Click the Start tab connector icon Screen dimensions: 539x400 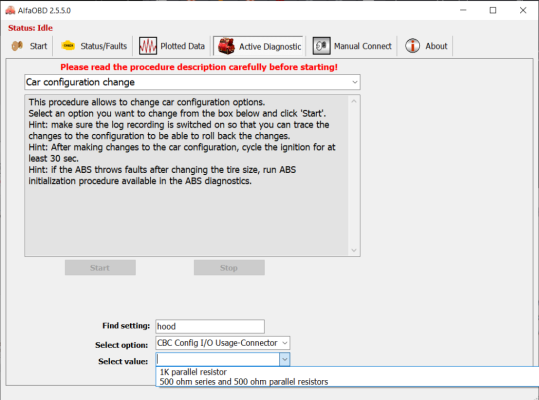(17, 46)
